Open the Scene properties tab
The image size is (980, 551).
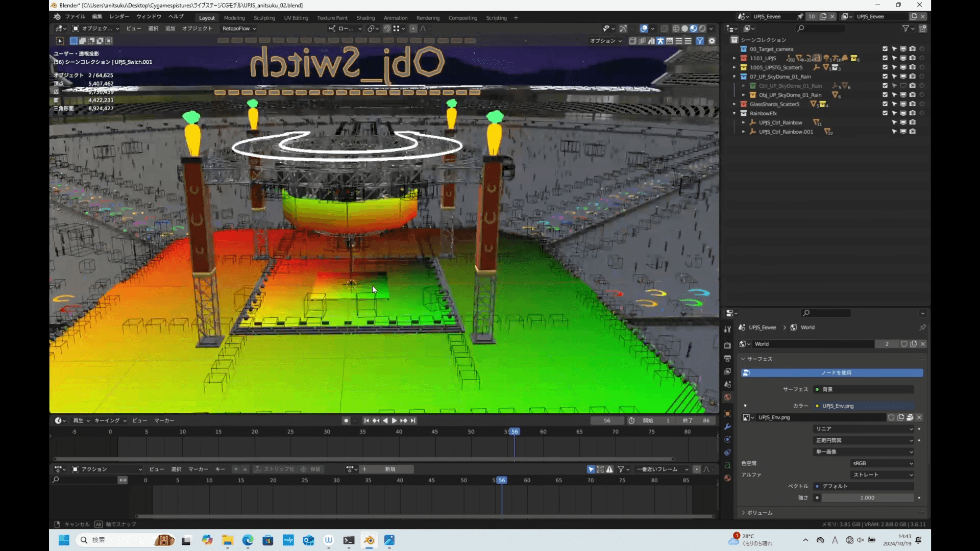(x=727, y=384)
